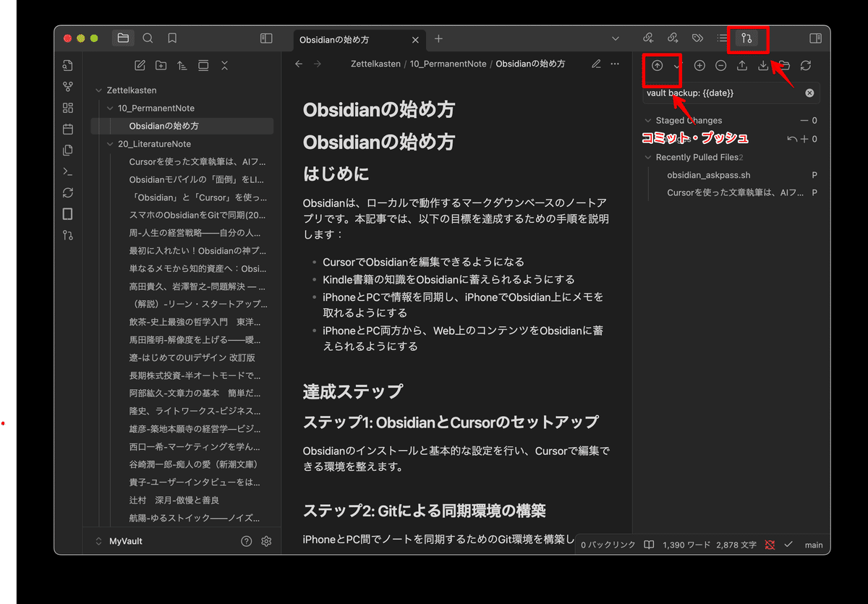This screenshot has width=868, height=604.
Task: Open the 最初に入れたい！Obsidianの神プ note
Action: pos(198,251)
